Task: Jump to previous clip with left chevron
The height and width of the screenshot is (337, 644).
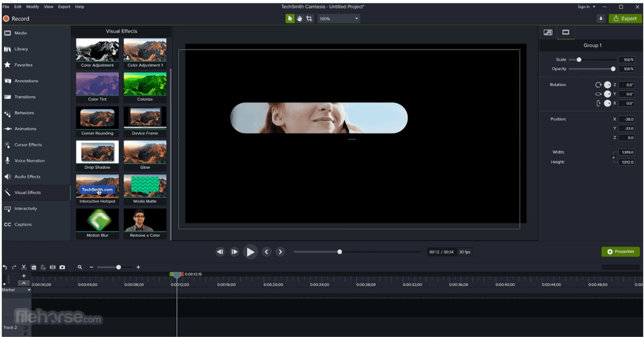Action: pyautogui.click(x=266, y=251)
